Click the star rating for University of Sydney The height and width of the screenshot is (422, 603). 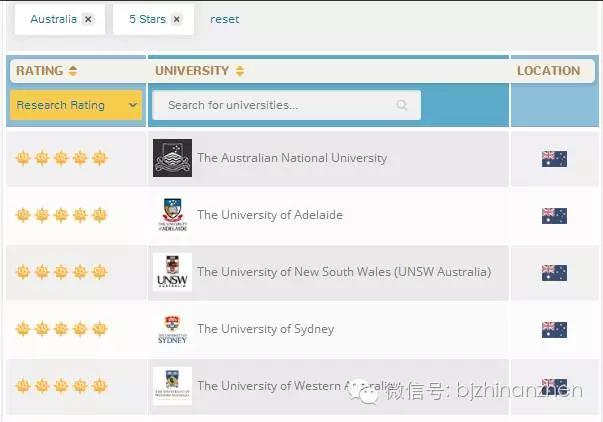(x=61, y=329)
